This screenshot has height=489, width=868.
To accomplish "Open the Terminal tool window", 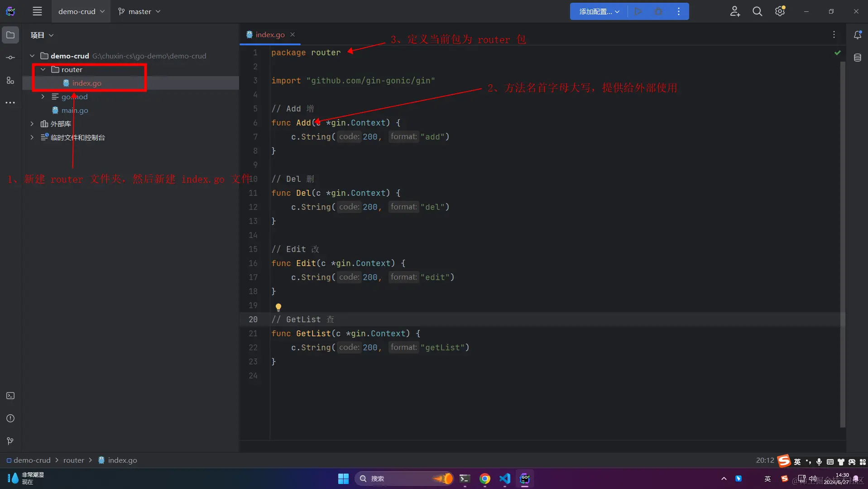I will coord(10,396).
